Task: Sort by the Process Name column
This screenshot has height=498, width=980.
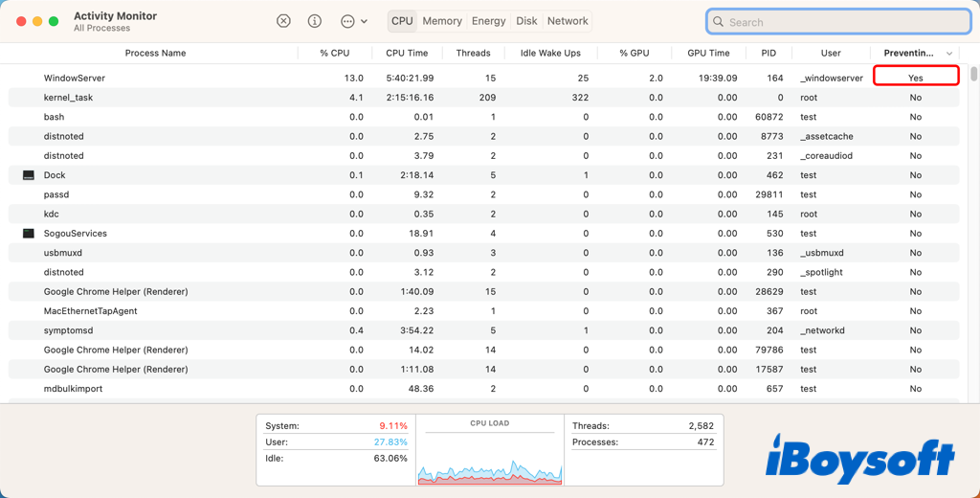Action: [155, 54]
